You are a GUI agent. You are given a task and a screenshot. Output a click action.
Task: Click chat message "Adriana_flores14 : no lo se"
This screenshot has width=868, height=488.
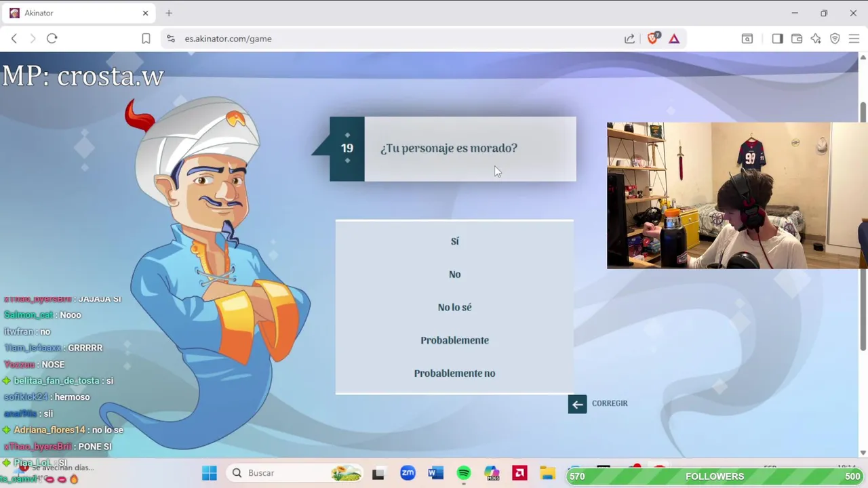point(63,430)
